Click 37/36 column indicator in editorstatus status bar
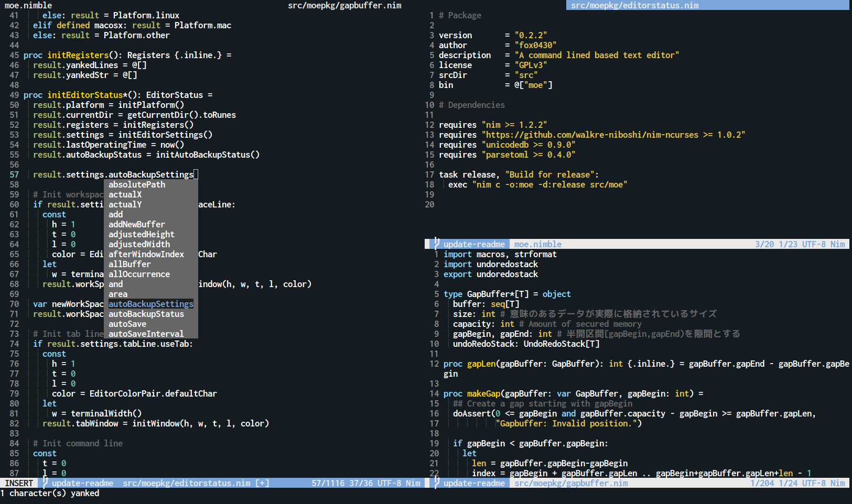This screenshot has width=852, height=504. click(x=361, y=483)
